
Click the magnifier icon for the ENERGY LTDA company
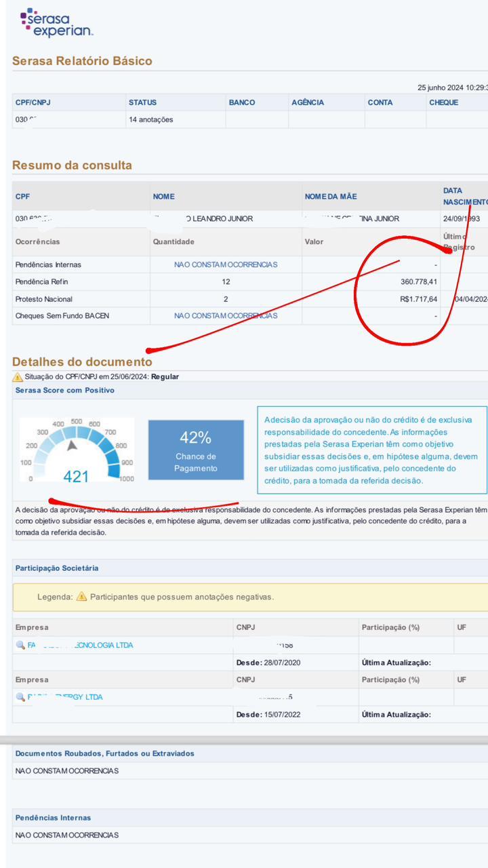coord(20,697)
